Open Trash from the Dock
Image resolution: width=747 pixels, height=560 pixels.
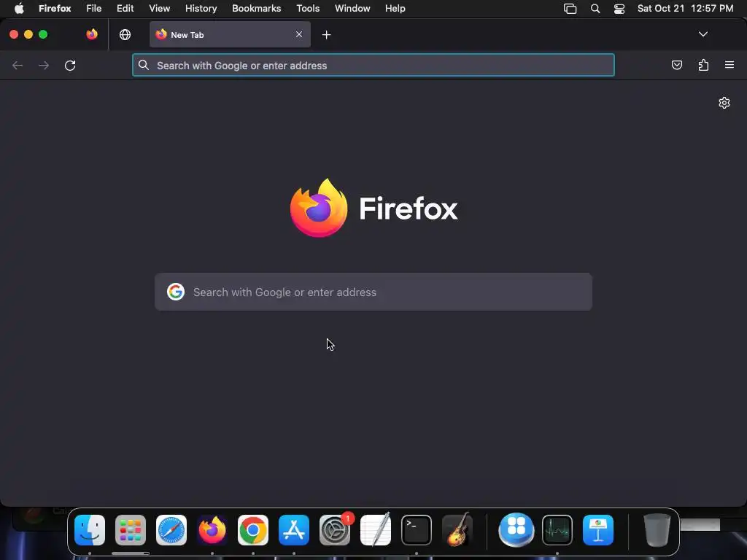[657, 530]
